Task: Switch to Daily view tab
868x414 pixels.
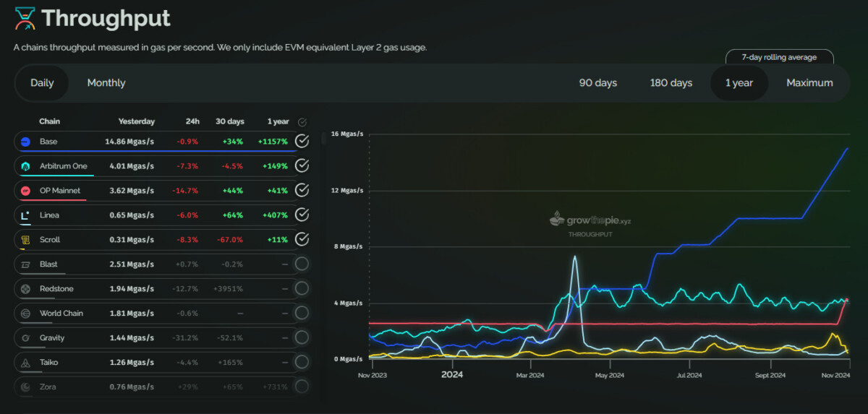Action: click(42, 83)
